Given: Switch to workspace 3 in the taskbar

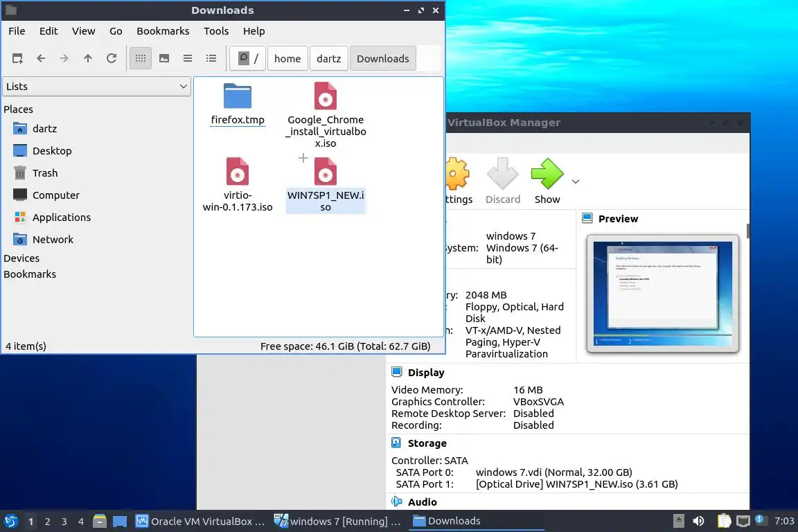Looking at the screenshot, I should 64,522.
